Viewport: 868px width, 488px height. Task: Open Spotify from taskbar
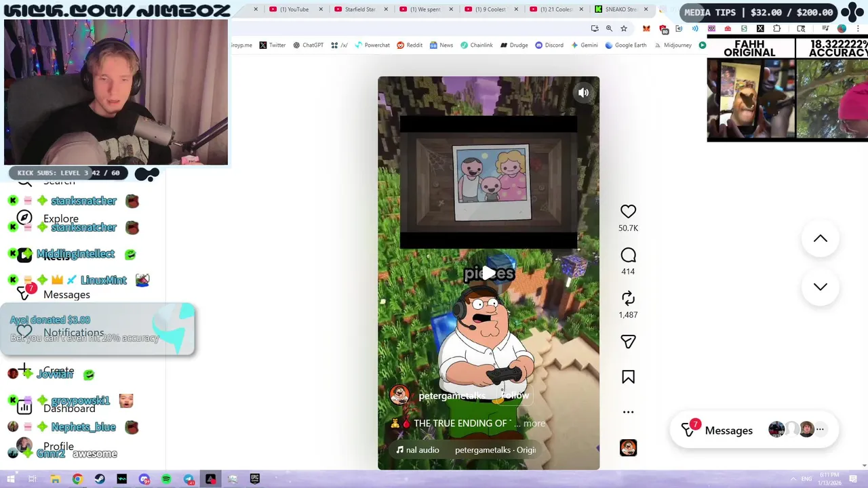coord(166,479)
